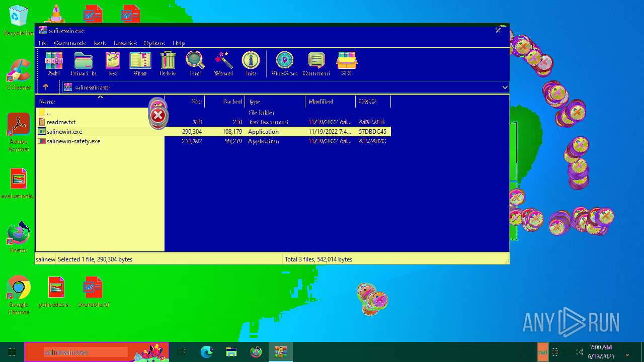Click the 290,304 size value
Image resolution: width=644 pixels, height=362 pixels.
[192, 132]
